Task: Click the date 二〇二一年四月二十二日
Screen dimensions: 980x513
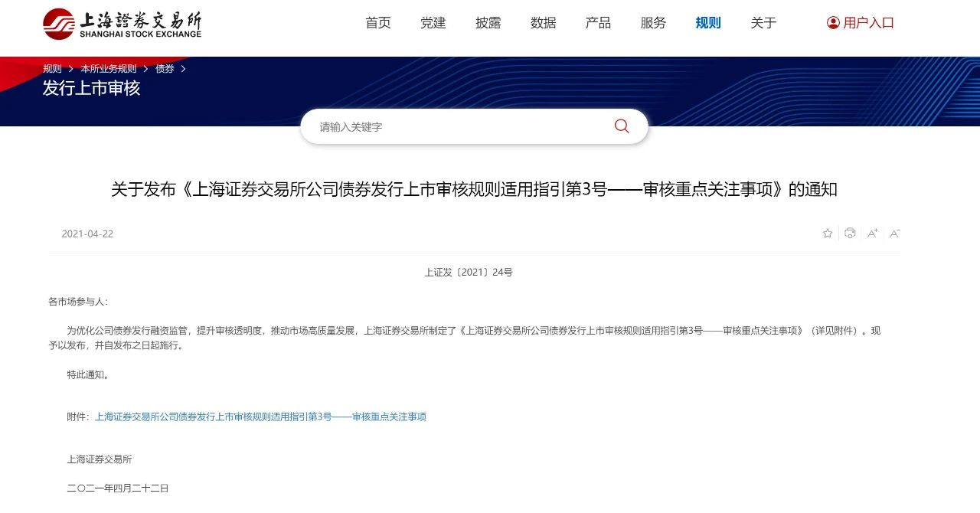Action: click(118, 488)
